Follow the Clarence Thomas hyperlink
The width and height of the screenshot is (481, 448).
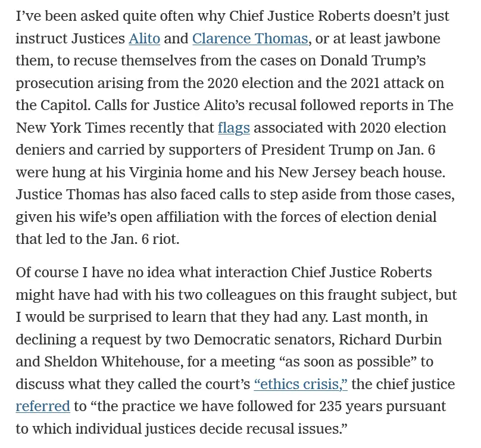pos(250,39)
